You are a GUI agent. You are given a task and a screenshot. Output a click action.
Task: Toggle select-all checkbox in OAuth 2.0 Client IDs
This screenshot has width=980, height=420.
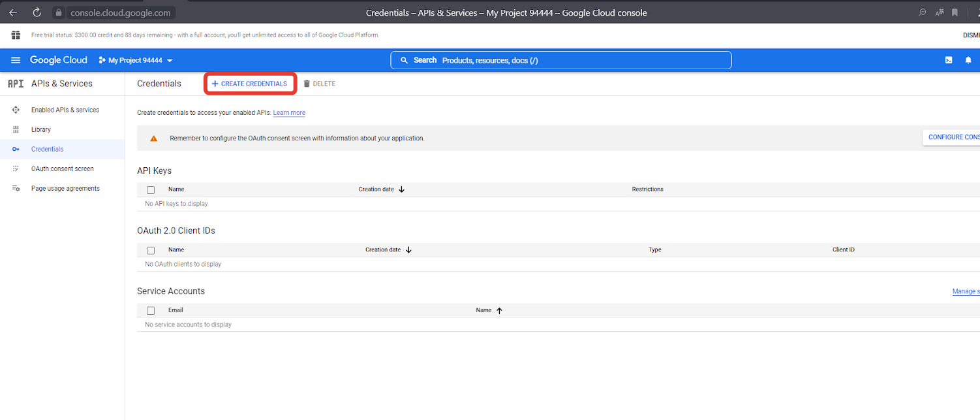coord(151,250)
